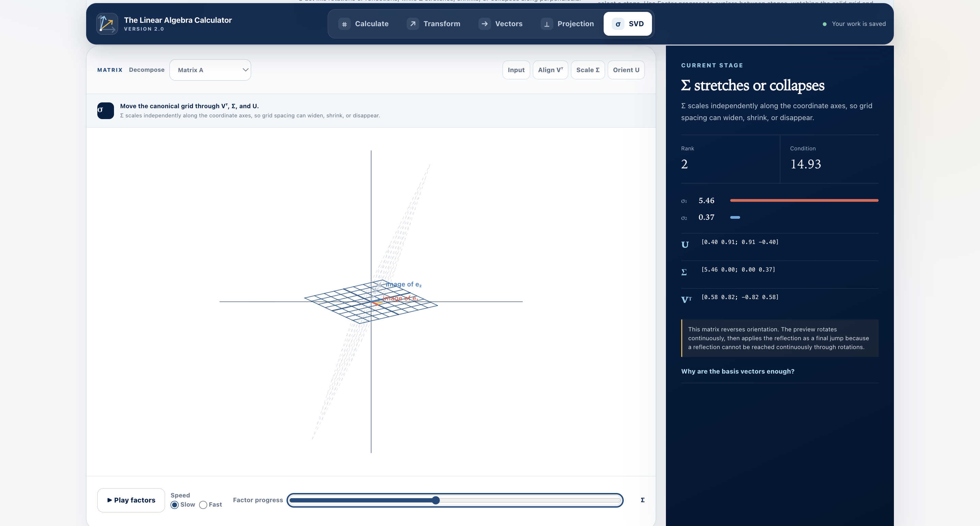The image size is (980, 526).
Task: Open the Projection tab
Action: point(568,24)
